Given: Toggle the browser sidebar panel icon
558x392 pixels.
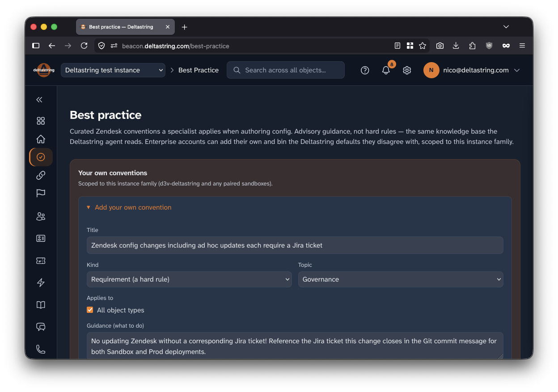Looking at the screenshot, I should click(36, 46).
